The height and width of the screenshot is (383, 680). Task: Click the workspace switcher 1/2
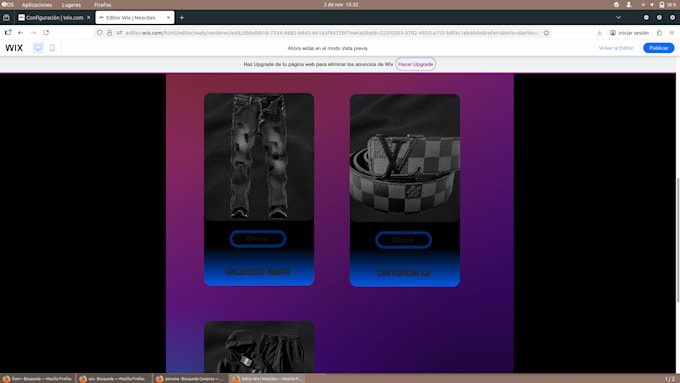click(670, 379)
